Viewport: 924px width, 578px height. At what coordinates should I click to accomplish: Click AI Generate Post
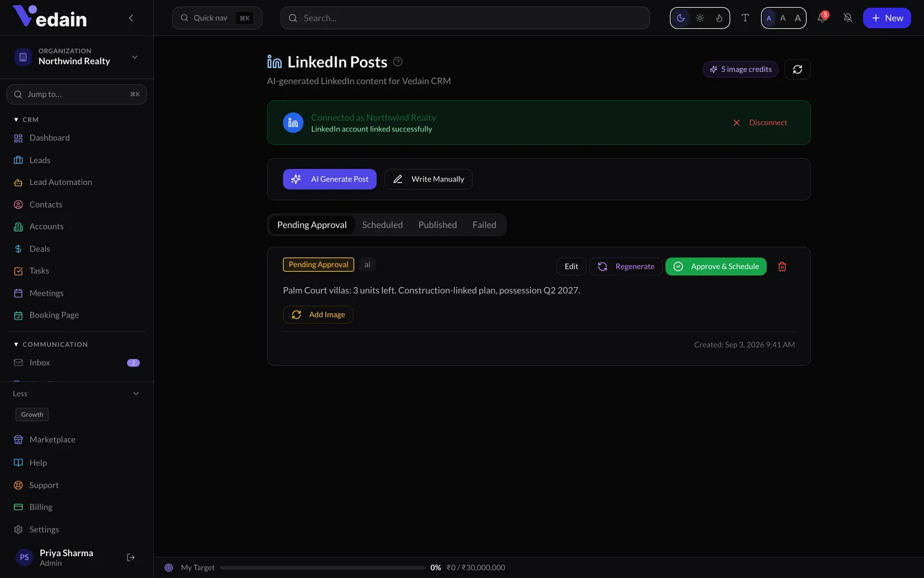(330, 179)
